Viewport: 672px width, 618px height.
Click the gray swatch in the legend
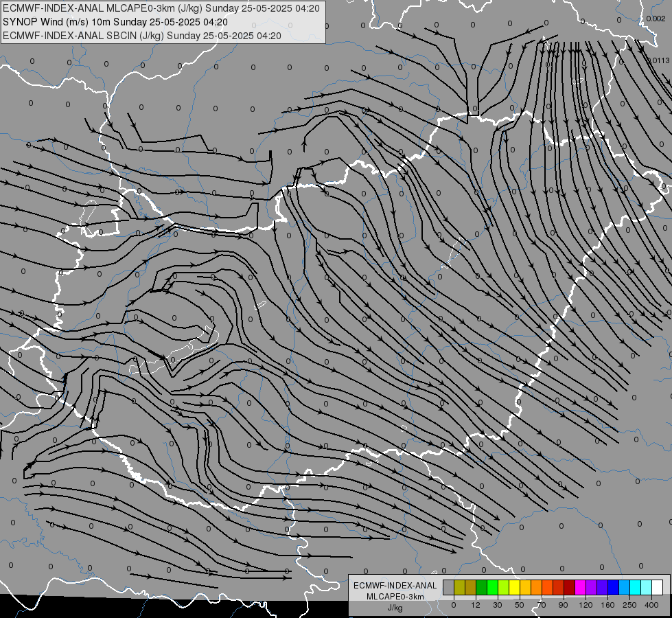point(449,587)
